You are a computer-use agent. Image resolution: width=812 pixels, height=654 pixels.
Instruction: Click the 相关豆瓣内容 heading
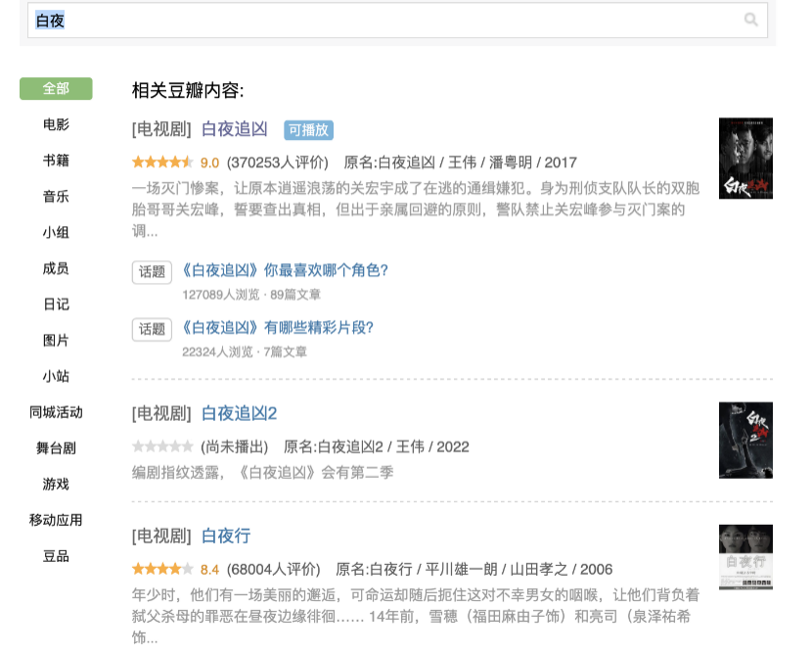click(x=188, y=91)
